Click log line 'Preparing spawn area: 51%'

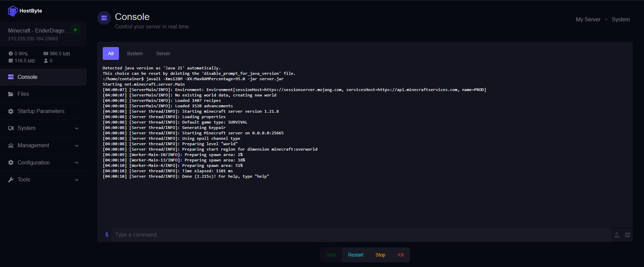pos(173,165)
